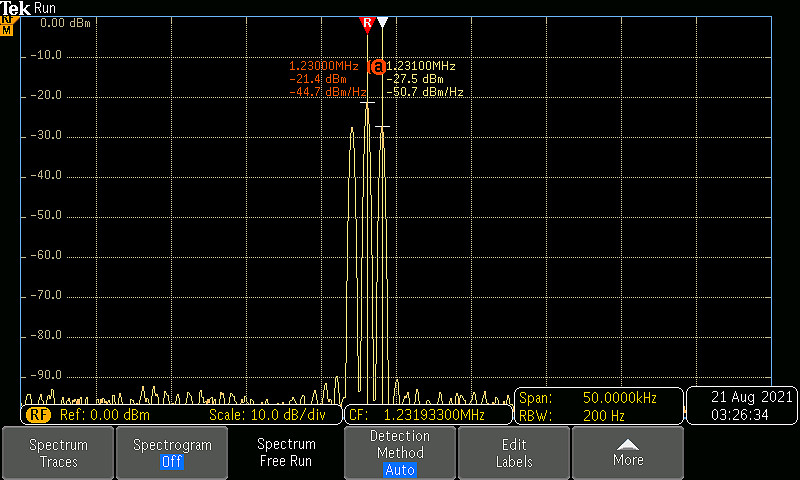This screenshot has height=480, width=800.
Task: Click the Run status indicator
Action: click(44, 8)
